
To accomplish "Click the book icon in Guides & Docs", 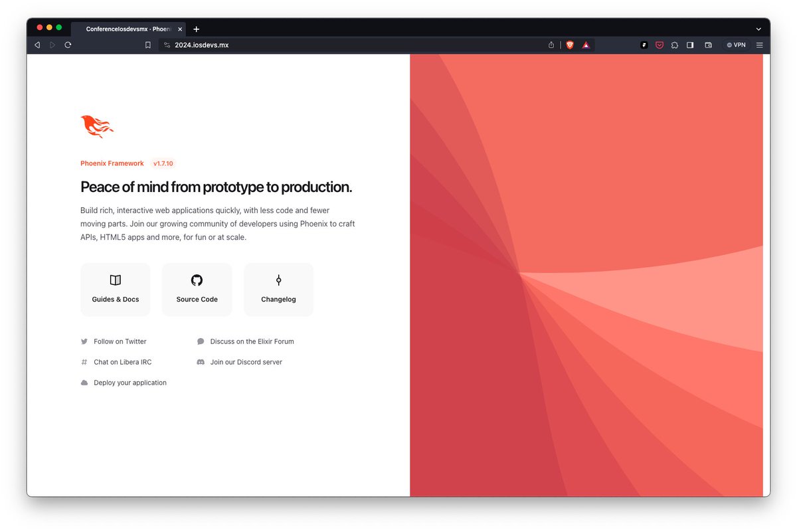I will pos(116,280).
